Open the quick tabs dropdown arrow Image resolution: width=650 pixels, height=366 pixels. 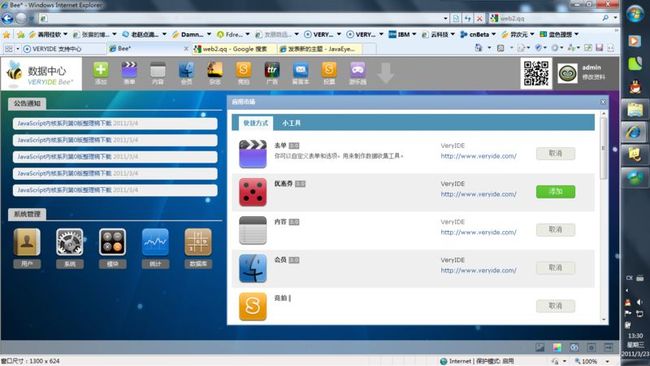[17, 49]
